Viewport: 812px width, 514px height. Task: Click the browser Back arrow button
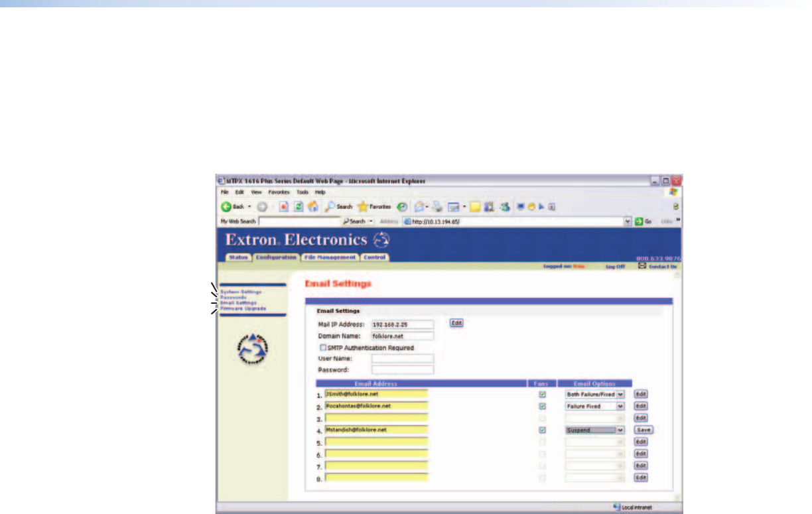click(x=226, y=206)
